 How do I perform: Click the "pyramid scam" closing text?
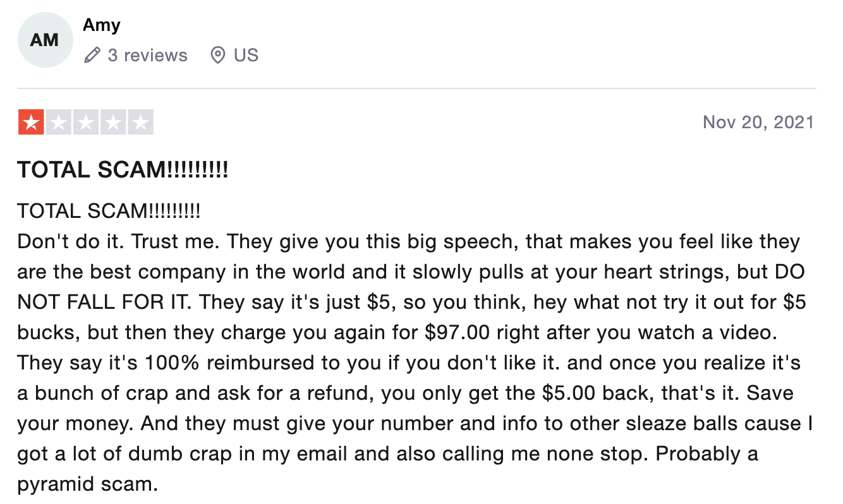[x=87, y=484]
